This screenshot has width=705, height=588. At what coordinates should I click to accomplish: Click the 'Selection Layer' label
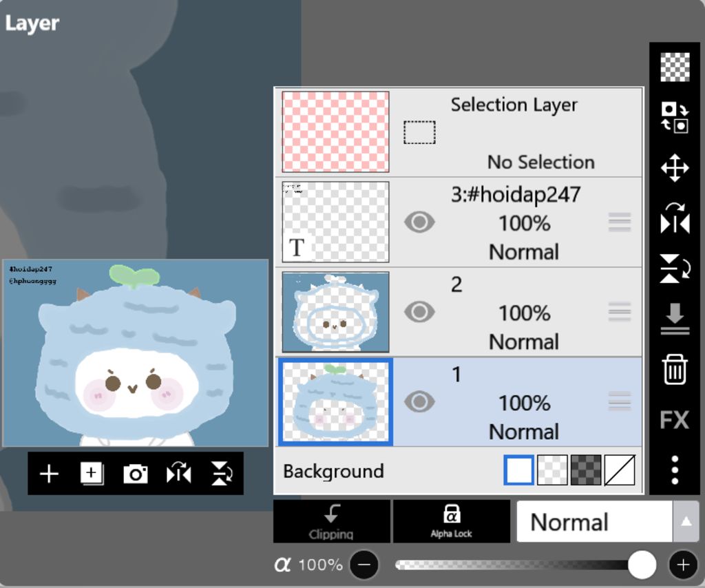point(514,105)
